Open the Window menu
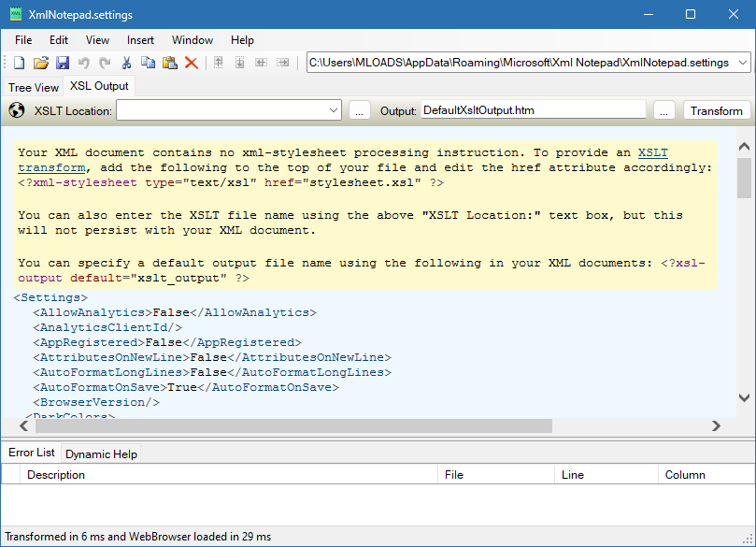 193,40
